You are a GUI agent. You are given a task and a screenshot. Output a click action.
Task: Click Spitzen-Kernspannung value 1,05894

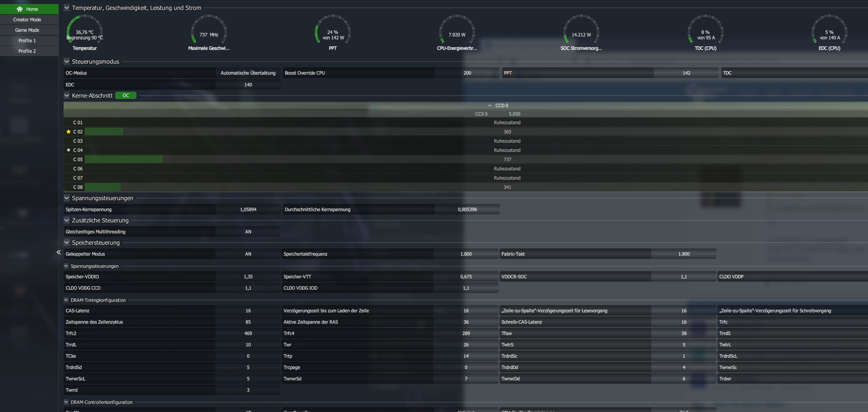tap(248, 210)
